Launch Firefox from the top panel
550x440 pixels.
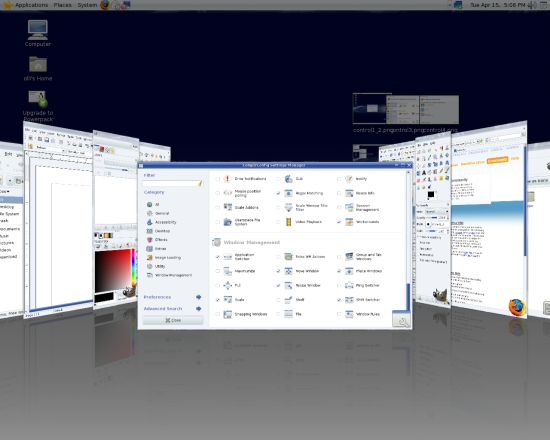(x=105, y=5)
